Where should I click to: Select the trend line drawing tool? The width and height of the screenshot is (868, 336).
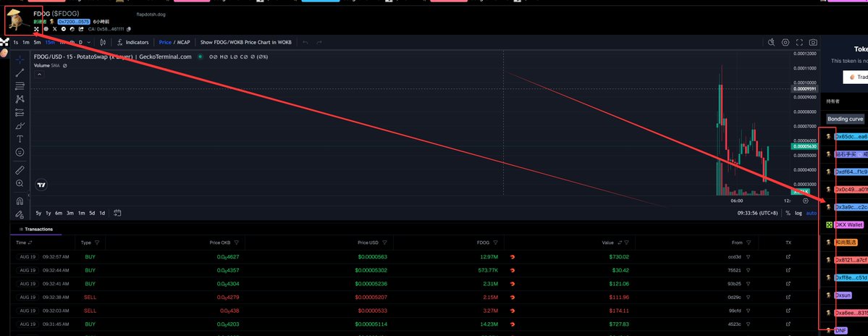tap(20, 72)
